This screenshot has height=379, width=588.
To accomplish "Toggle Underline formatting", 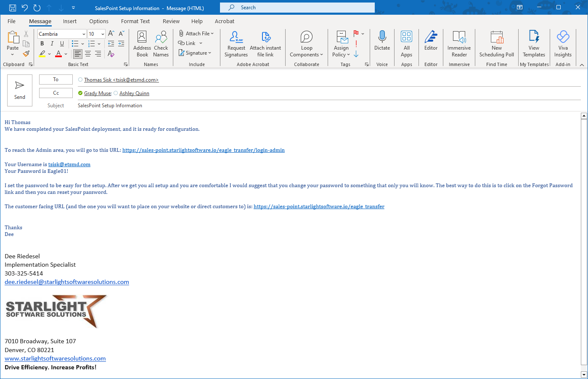I will tap(62, 44).
